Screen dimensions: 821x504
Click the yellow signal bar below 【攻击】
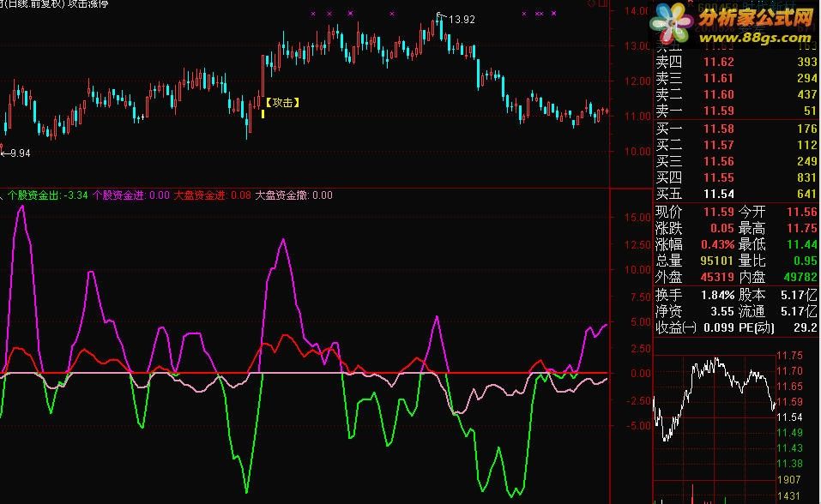(263, 113)
